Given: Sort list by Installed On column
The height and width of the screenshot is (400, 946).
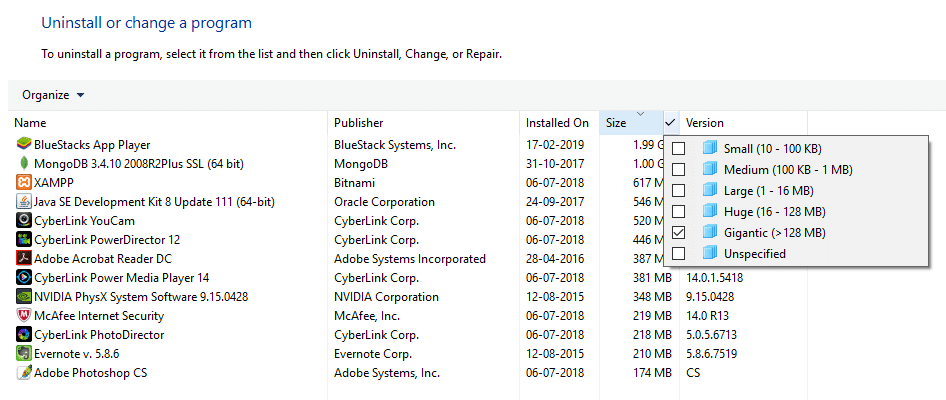Looking at the screenshot, I should pyautogui.click(x=557, y=123).
